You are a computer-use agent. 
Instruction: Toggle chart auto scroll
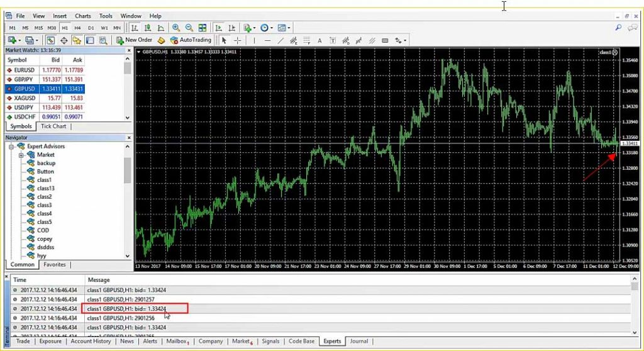tap(218, 28)
